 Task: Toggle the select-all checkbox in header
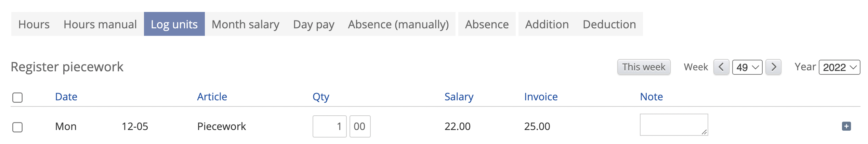click(17, 98)
